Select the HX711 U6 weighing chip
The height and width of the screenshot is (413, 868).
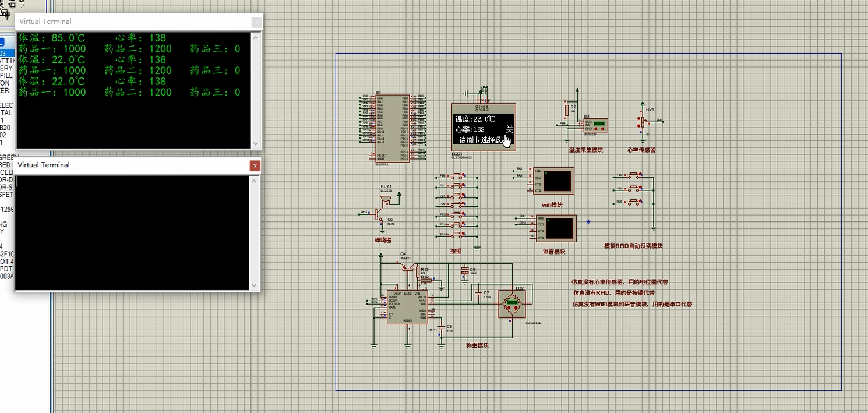click(407, 308)
